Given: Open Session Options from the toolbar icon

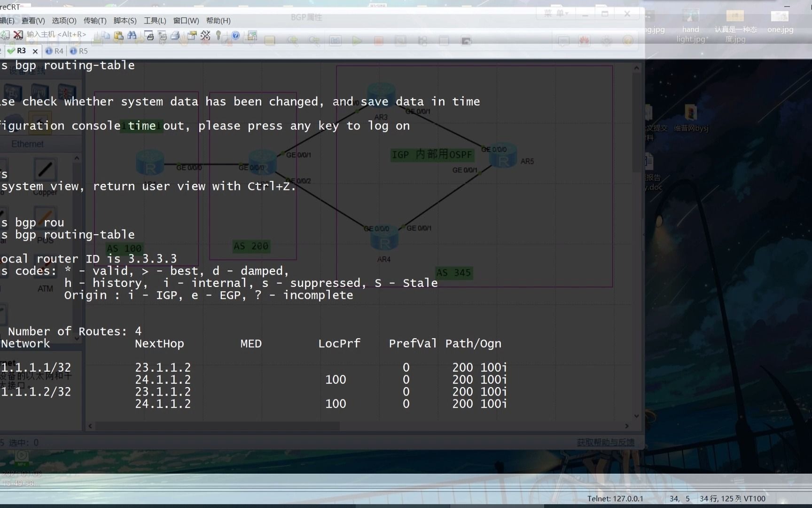Looking at the screenshot, I should tap(192, 35).
